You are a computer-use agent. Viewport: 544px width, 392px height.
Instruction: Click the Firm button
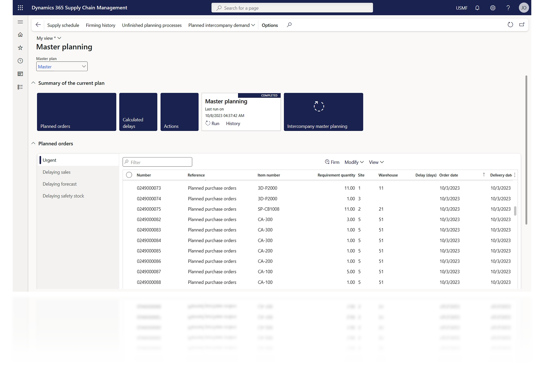(332, 162)
